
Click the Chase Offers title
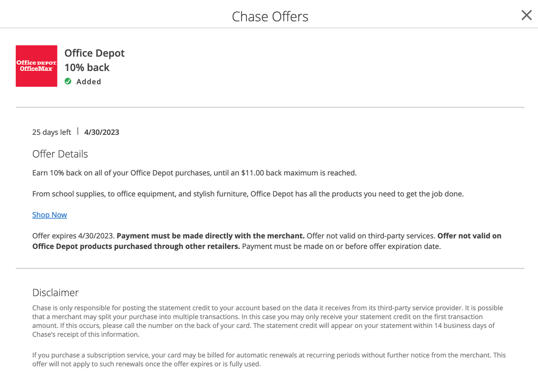tap(270, 16)
